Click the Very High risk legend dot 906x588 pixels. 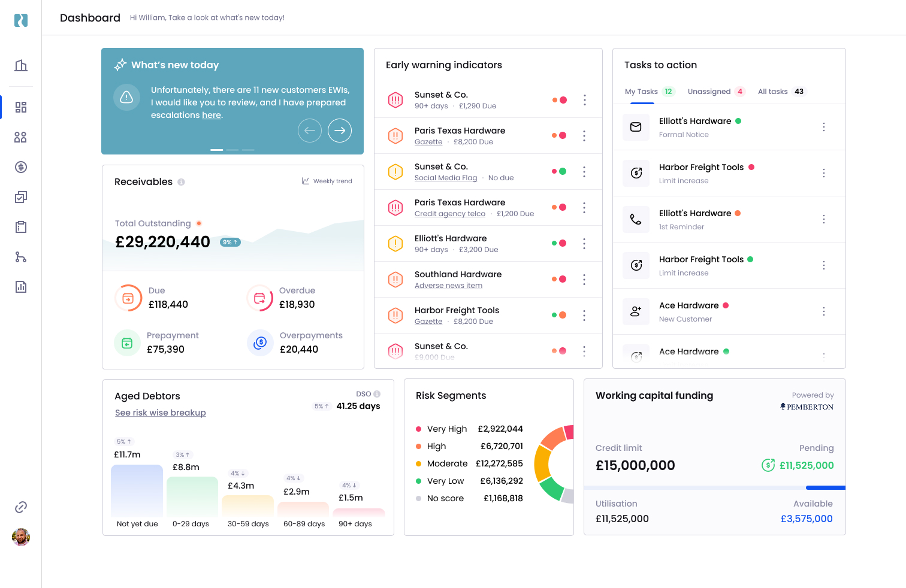click(x=418, y=429)
